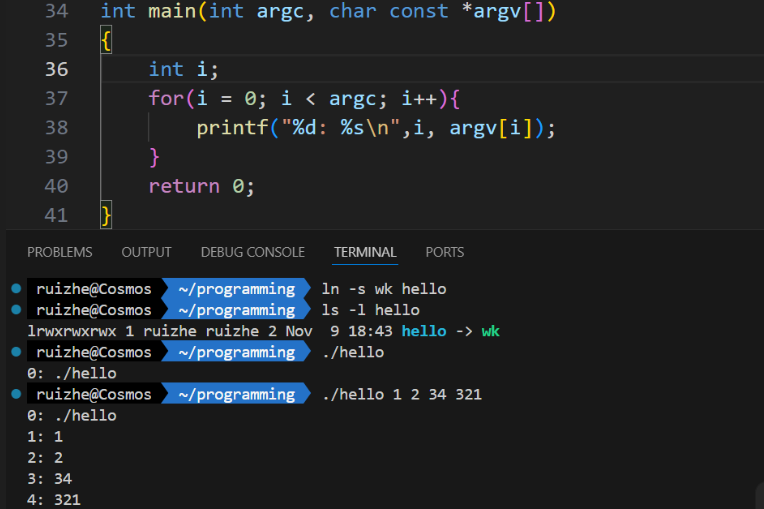764x509 pixels.
Task: Click line number 34 in the gutter
Action: (x=57, y=11)
